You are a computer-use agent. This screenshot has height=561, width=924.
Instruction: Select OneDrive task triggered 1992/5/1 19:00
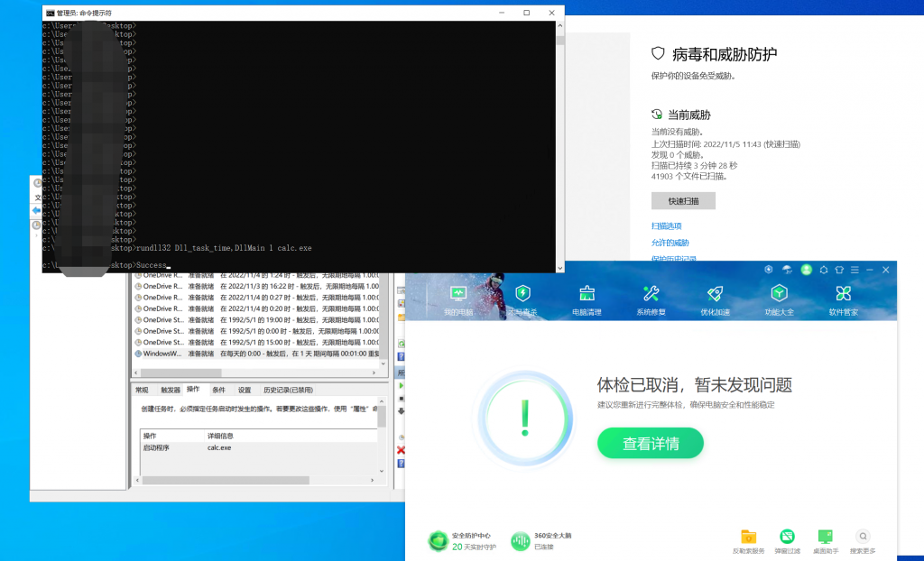(257, 320)
